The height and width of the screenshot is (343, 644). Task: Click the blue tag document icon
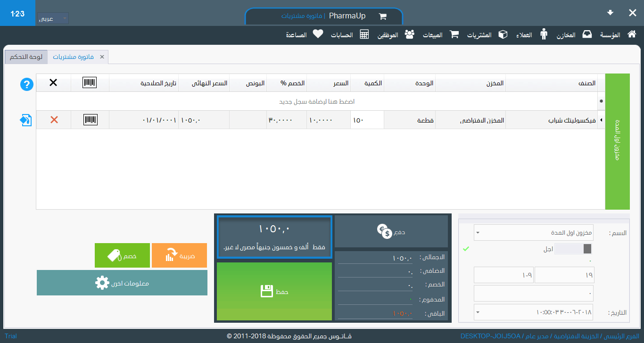26,120
